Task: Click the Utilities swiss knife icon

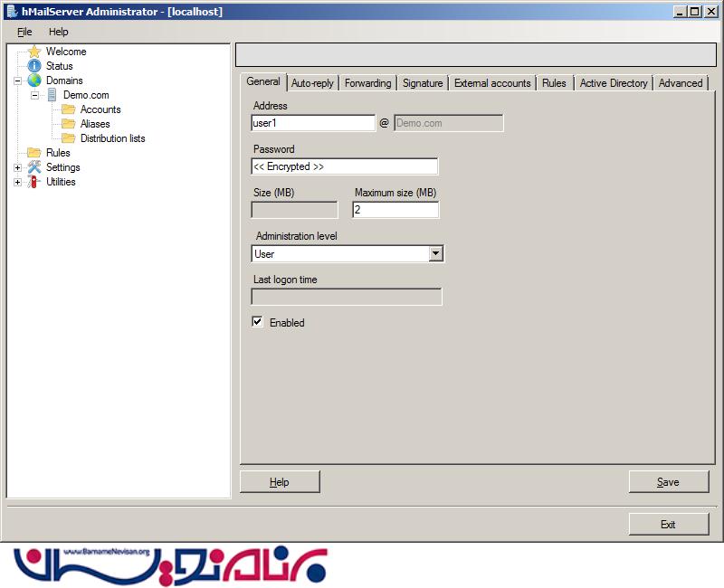Action: click(x=33, y=182)
